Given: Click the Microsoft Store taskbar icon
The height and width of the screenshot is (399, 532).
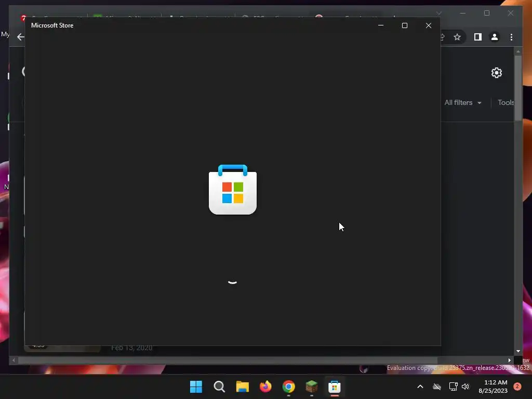Looking at the screenshot, I should [x=335, y=387].
